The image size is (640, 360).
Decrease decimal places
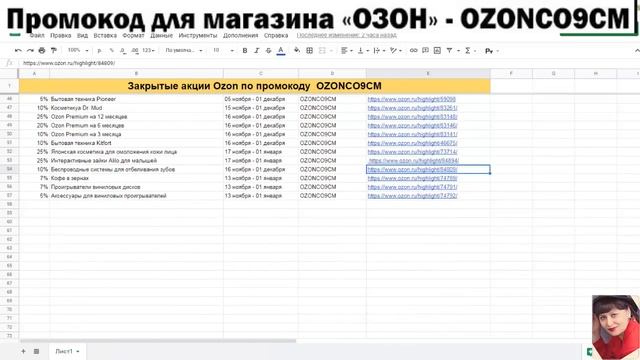[x=123, y=51]
